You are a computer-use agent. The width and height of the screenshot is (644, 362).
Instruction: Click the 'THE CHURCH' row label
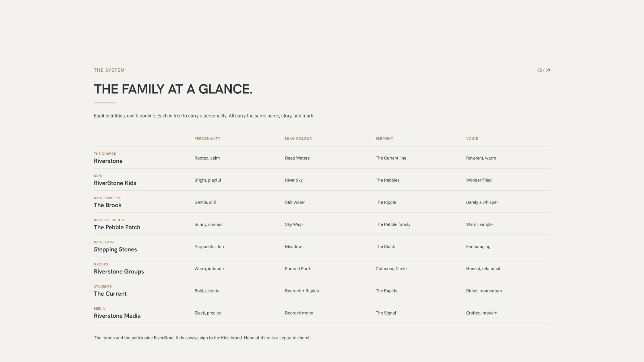(105, 154)
